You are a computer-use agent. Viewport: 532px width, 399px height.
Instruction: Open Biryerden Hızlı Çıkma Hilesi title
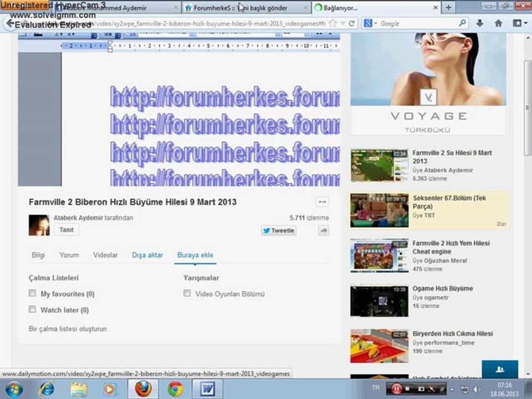[x=453, y=334]
